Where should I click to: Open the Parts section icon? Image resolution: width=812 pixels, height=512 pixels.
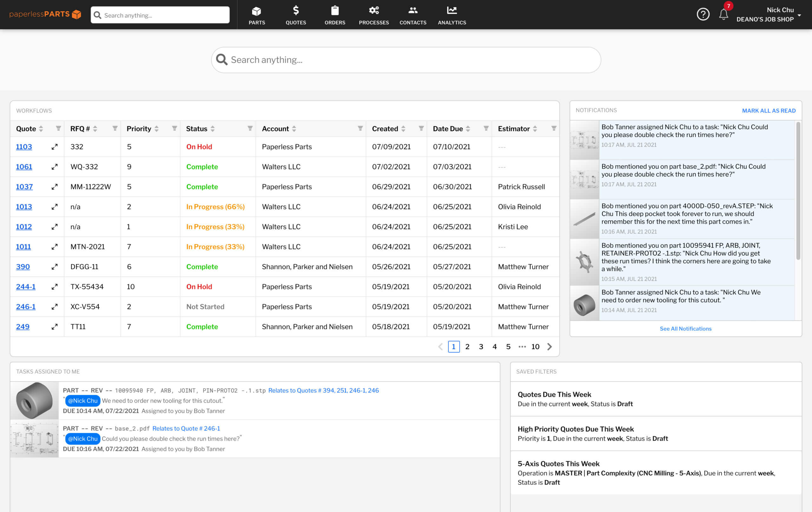click(257, 11)
